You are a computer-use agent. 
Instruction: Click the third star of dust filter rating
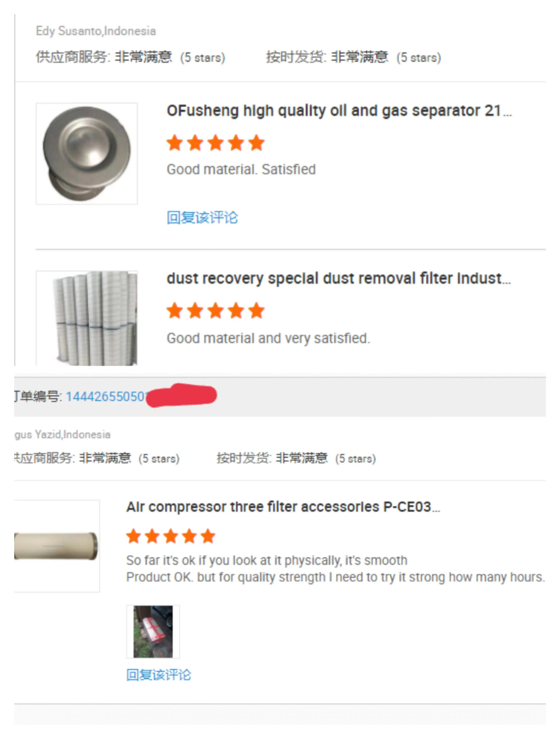click(x=216, y=310)
